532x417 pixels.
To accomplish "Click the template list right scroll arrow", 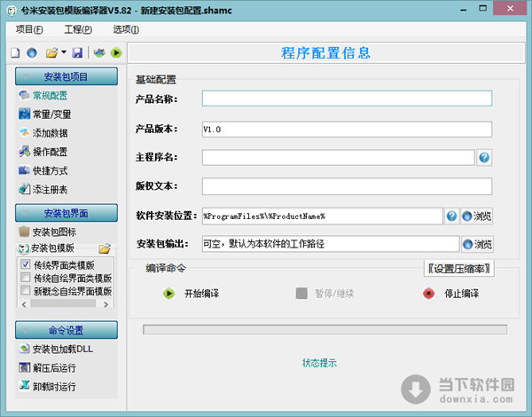I will tap(106, 304).
